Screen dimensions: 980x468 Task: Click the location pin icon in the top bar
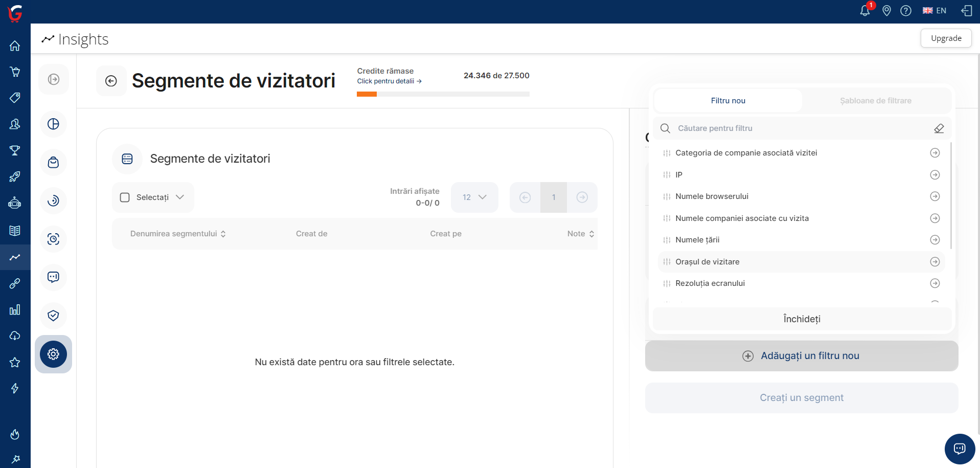click(x=887, y=11)
